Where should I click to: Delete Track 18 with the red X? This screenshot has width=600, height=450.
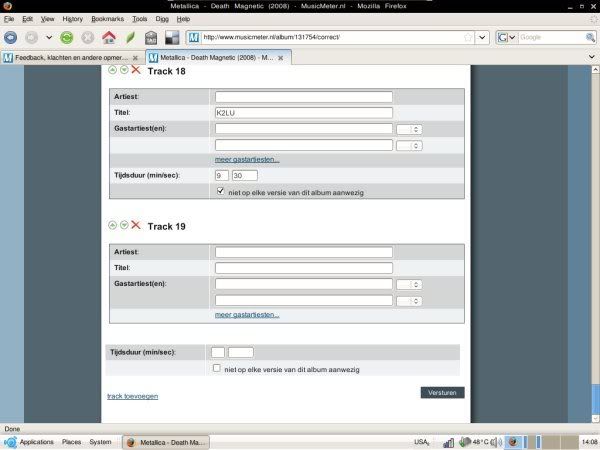135,70
